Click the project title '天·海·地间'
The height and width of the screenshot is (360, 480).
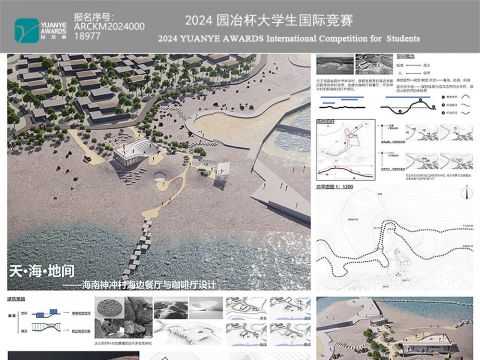[42, 271]
